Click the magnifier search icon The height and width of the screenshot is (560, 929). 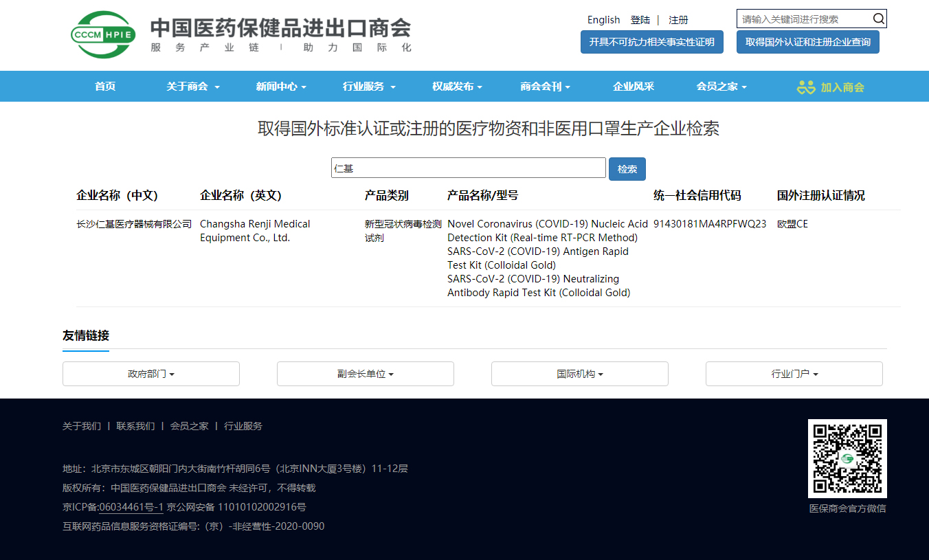pyautogui.click(x=878, y=19)
